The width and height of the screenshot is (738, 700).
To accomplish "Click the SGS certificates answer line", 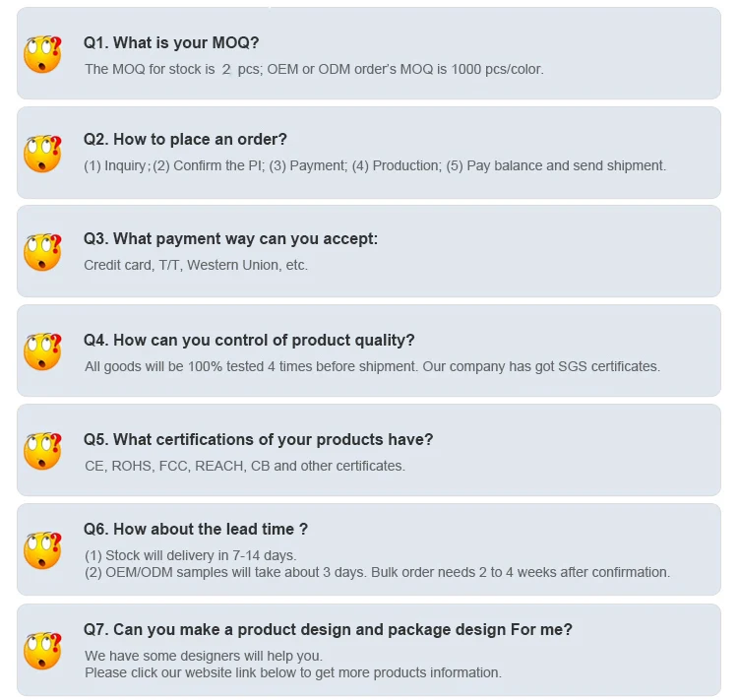I will (372, 366).
